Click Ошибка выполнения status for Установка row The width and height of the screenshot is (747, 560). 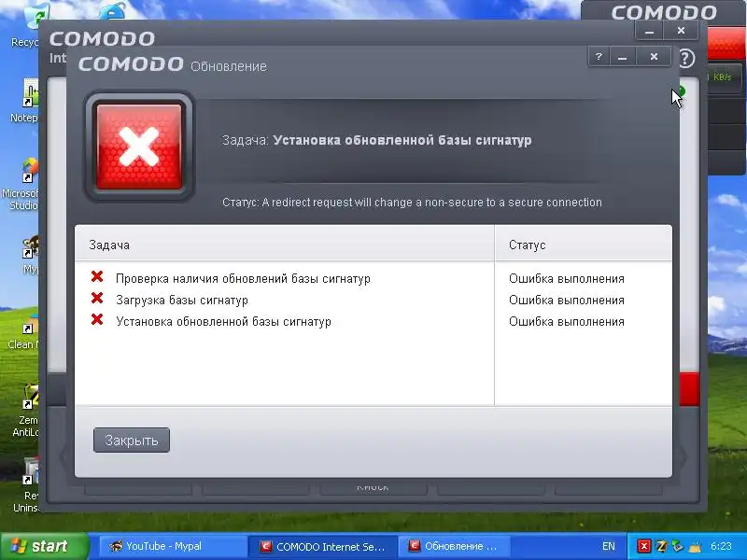[x=567, y=321]
